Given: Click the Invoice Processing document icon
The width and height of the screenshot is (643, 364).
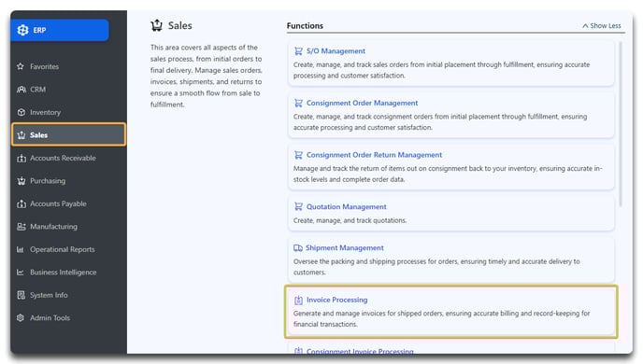Looking at the screenshot, I should pos(298,301).
